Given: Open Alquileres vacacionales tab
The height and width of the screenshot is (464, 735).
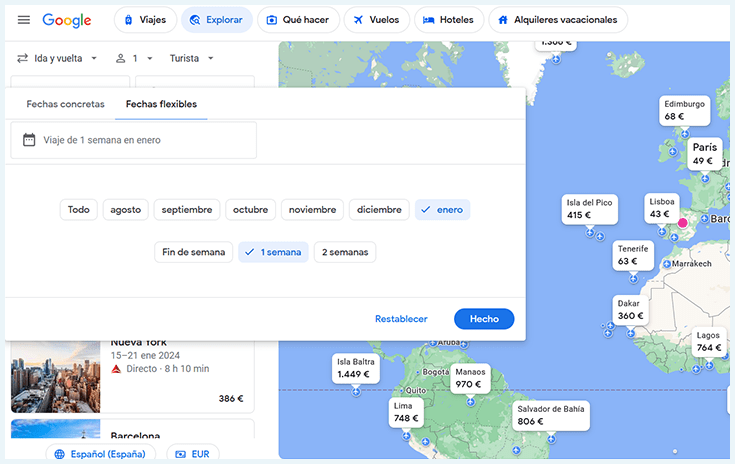Looking at the screenshot, I should [558, 20].
